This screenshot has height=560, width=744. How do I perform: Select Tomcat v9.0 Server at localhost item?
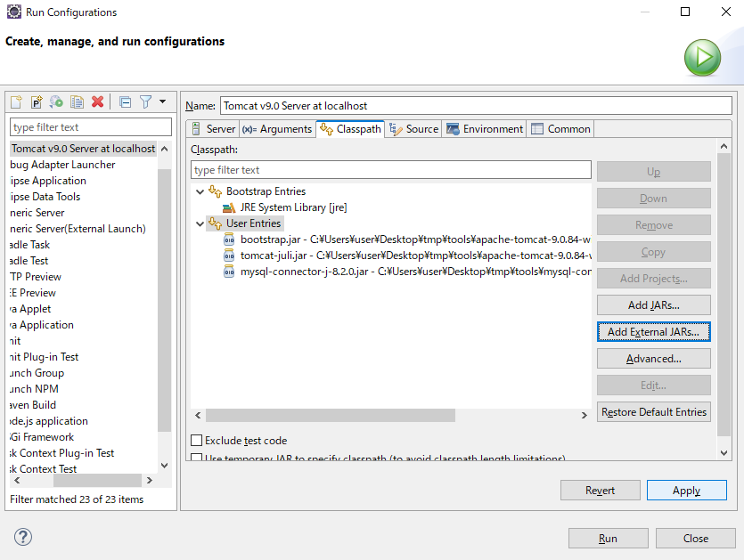83,149
